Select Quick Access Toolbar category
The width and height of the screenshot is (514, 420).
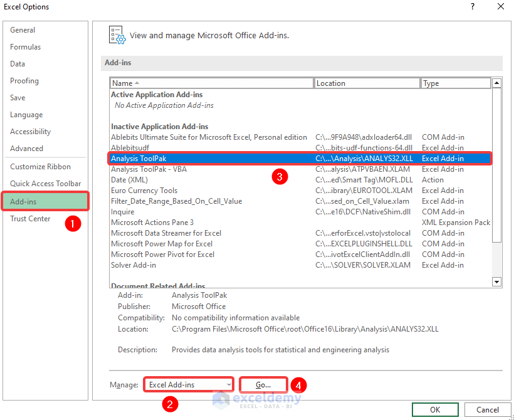tap(45, 184)
